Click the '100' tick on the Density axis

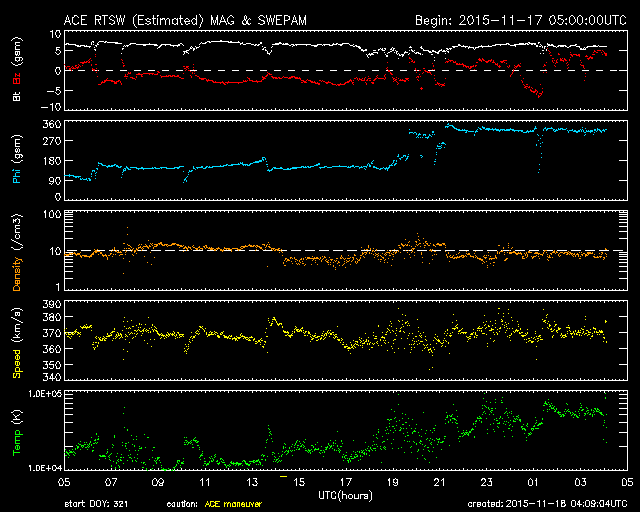pyautogui.click(x=52, y=214)
